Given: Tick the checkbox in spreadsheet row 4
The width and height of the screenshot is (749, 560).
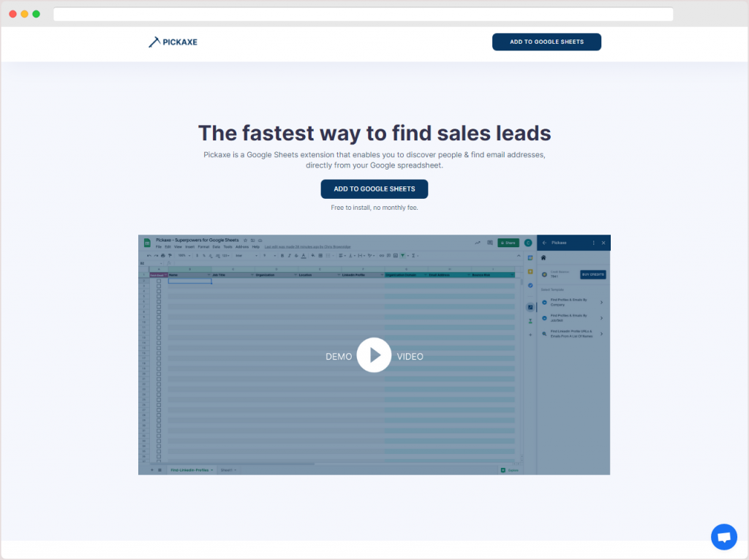Looking at the screenshot, I should tap(159, 291).
